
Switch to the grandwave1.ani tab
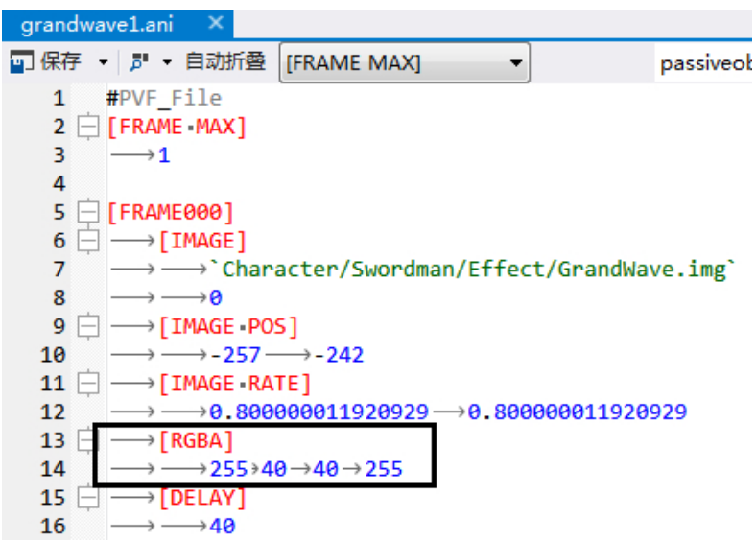pyautogui.click(x=96, y=24)
